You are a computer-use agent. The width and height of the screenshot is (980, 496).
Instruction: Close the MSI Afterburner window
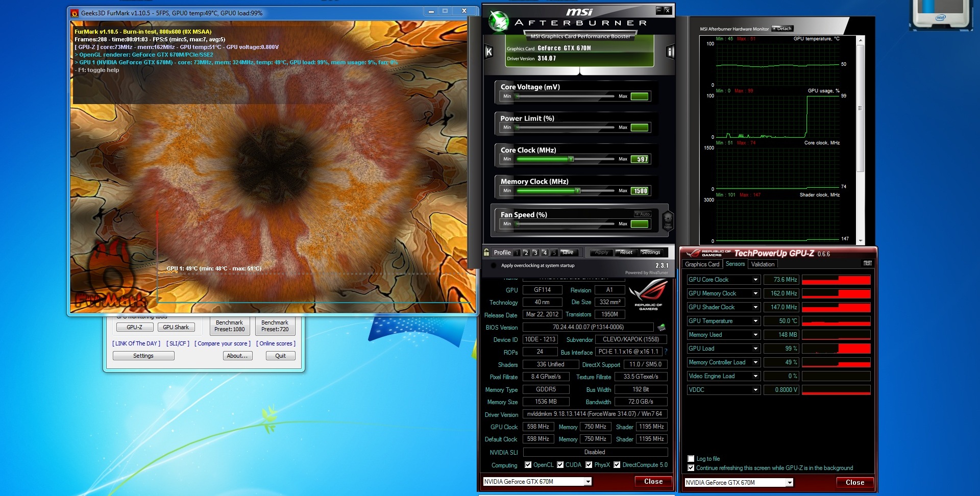pyautogui.click(x=668, y=10)
